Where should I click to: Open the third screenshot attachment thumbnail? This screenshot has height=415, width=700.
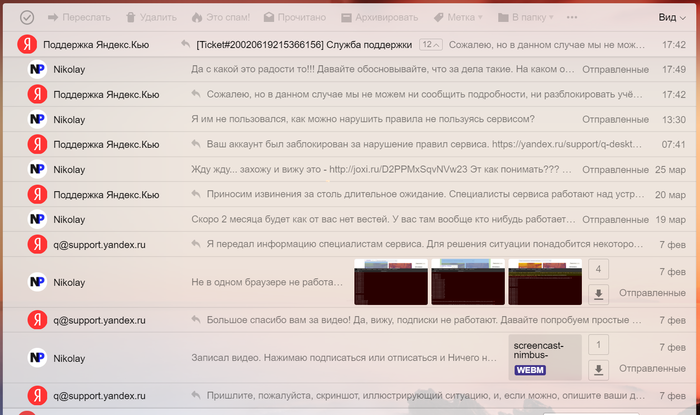coord(545,282)
